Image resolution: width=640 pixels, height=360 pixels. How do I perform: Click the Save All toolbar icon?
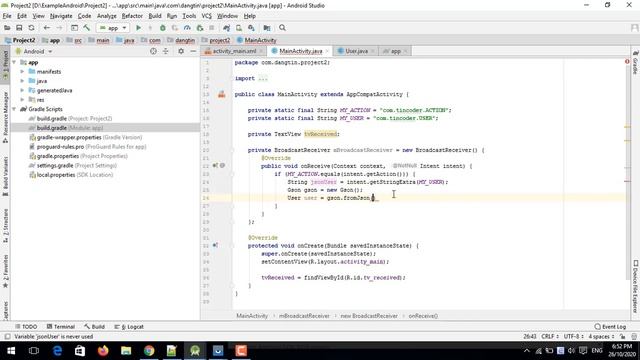[19, 28]
